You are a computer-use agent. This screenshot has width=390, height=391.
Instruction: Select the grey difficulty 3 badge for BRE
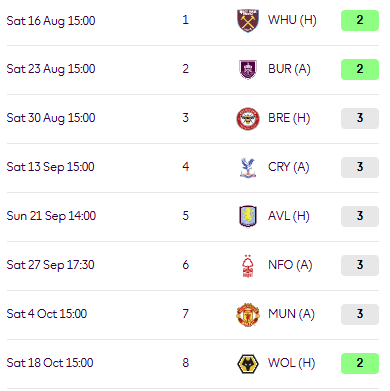tap(360, 118)
